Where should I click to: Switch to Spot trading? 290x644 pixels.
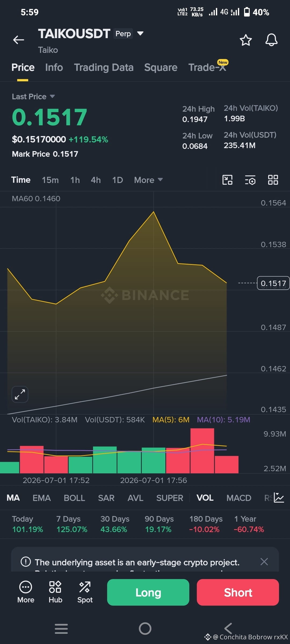tap(85, 592)
